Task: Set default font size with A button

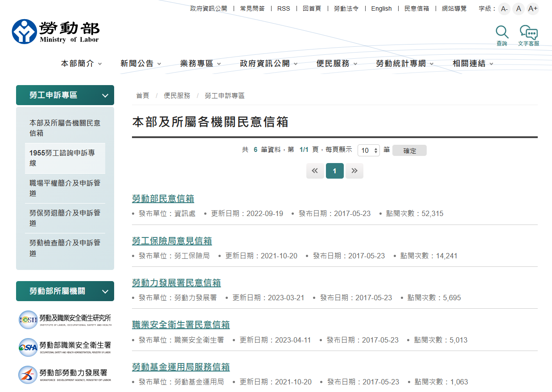Action: [519, 8]
